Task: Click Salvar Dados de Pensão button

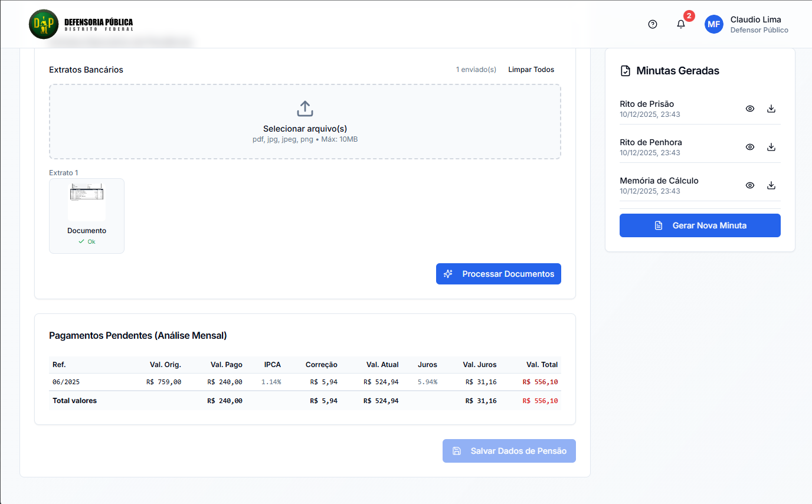Action: click(x=509, y=451)
